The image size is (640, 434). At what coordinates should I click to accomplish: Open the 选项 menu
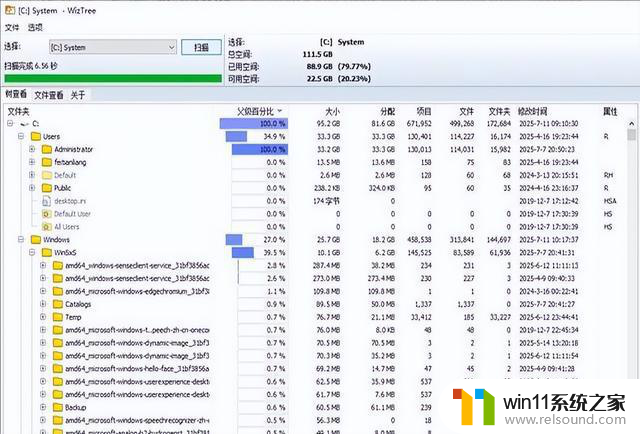[x=35, y=27]
